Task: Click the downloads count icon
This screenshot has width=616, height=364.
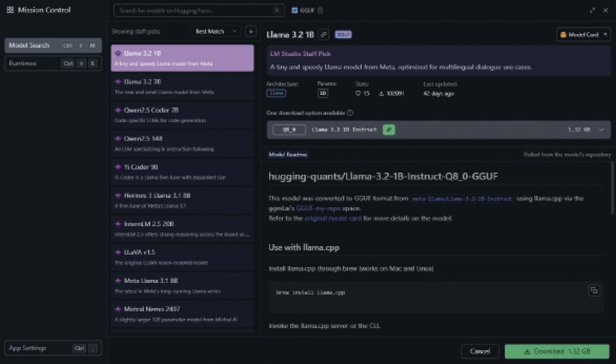Action: (x=381, y=94)
